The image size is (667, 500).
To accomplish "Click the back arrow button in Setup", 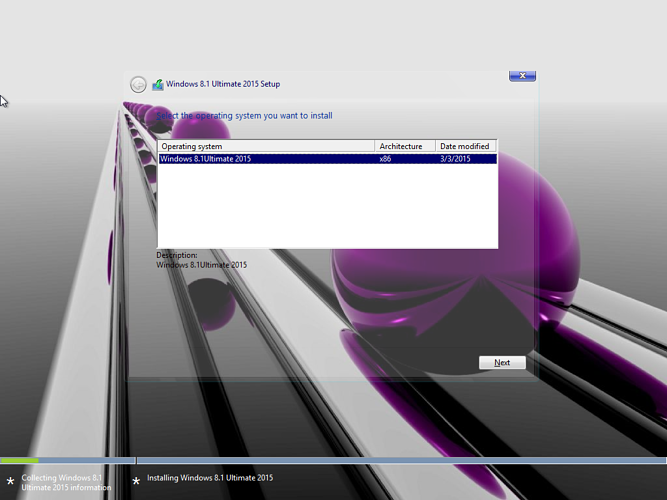I will click(138, 85).
